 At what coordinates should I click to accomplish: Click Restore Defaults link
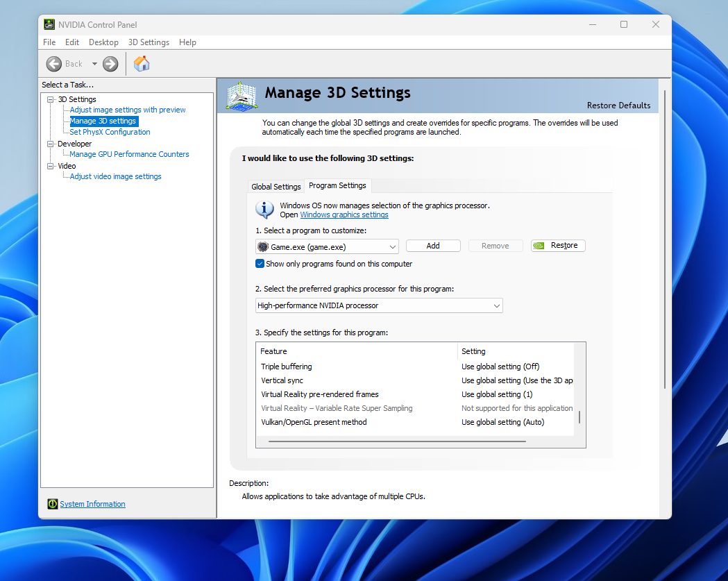(618, 106)
